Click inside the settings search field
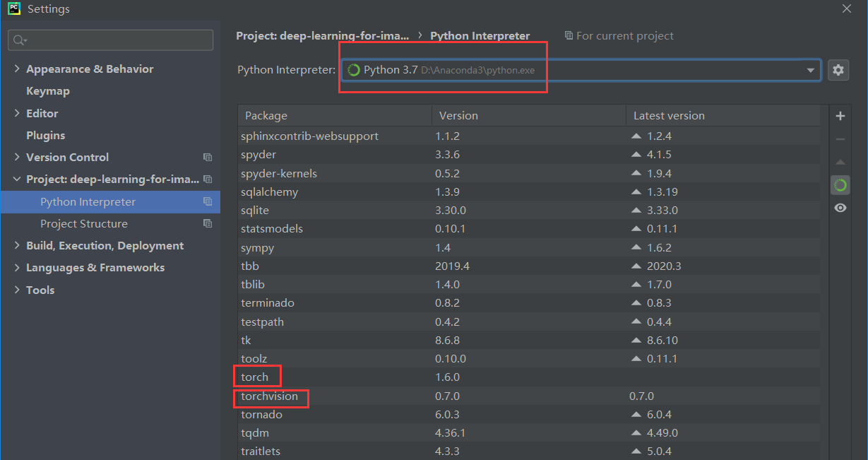868x460 pixels. (x=110, y=40)
